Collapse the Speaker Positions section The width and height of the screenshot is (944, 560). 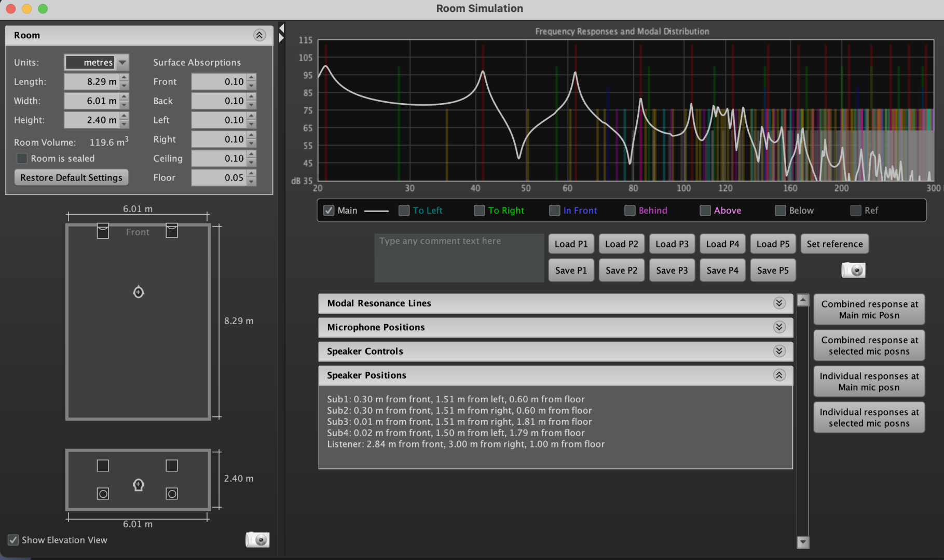point(779,375)
